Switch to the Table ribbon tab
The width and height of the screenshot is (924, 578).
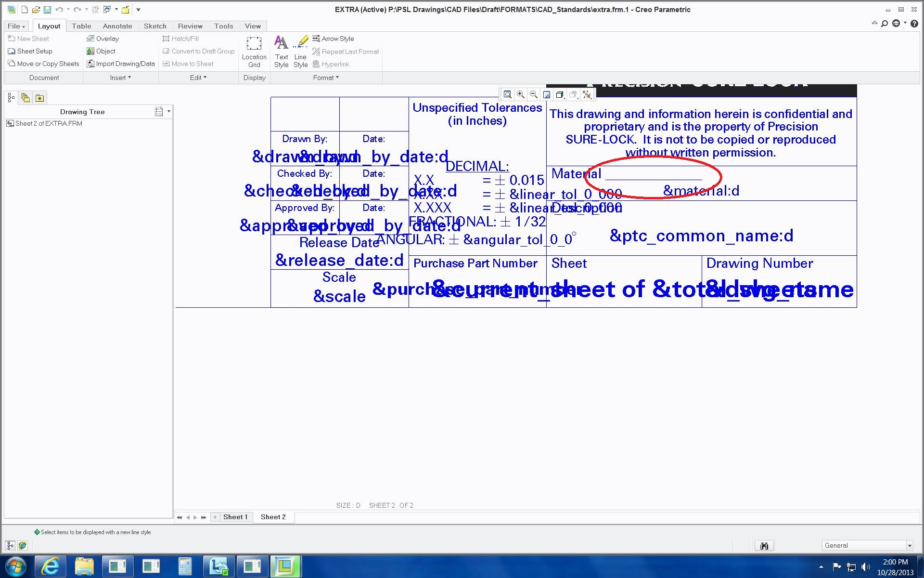coord(81,26)
